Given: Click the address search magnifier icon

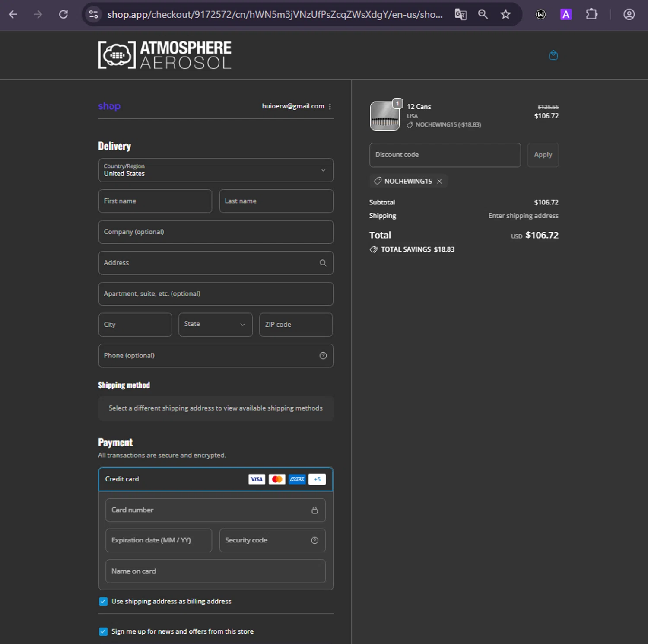Looking at the screenshot, I should (x=323, y=263).
